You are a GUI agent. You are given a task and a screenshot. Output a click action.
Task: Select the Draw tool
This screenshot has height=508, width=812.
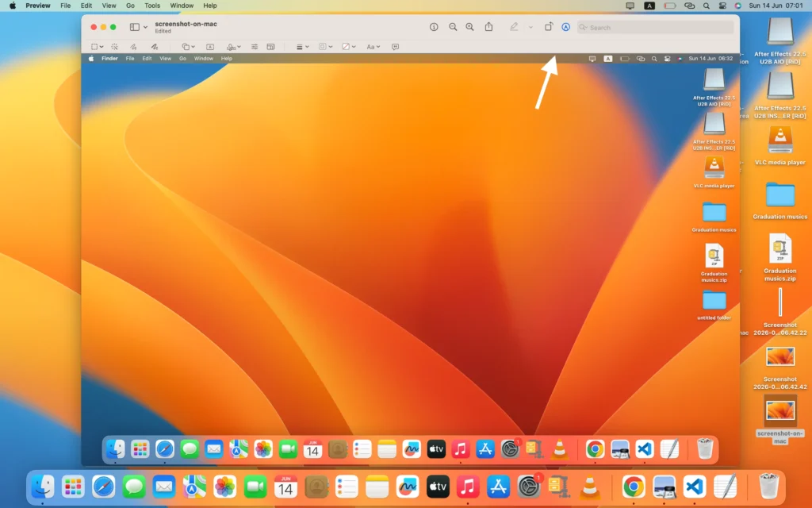point(154,47)
